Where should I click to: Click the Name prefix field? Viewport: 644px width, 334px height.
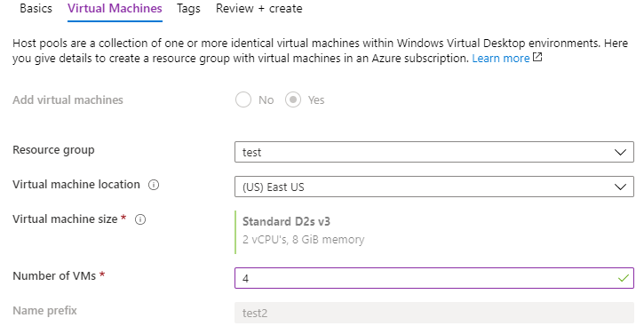(434, 313)
